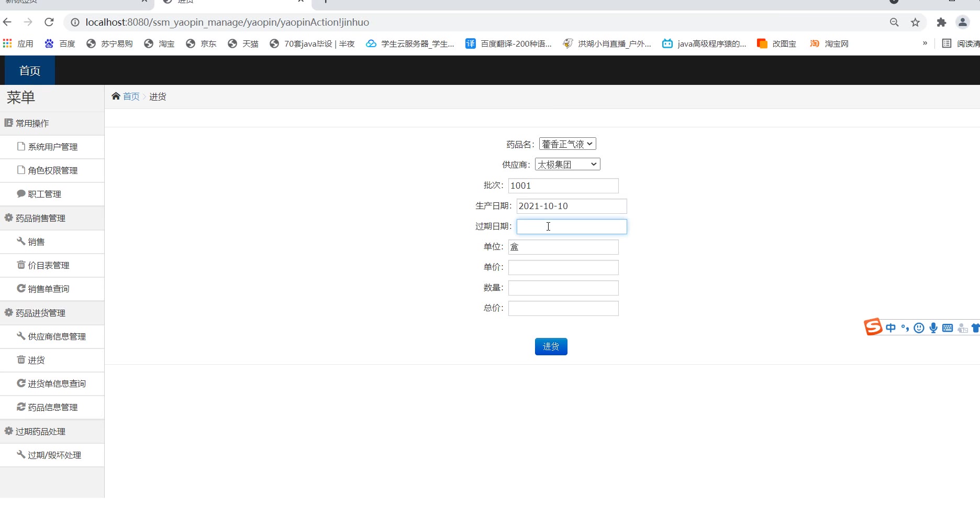The height and width of the screenshot is (524, 980).
Task: Reload the page with refresh icon
Action: pyautogui.click(x=49, y=22)
